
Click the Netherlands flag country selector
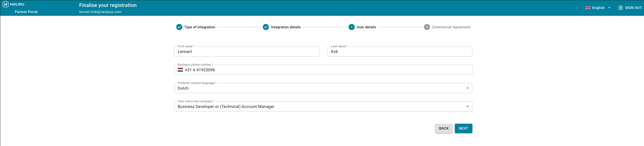click(180, 70)
